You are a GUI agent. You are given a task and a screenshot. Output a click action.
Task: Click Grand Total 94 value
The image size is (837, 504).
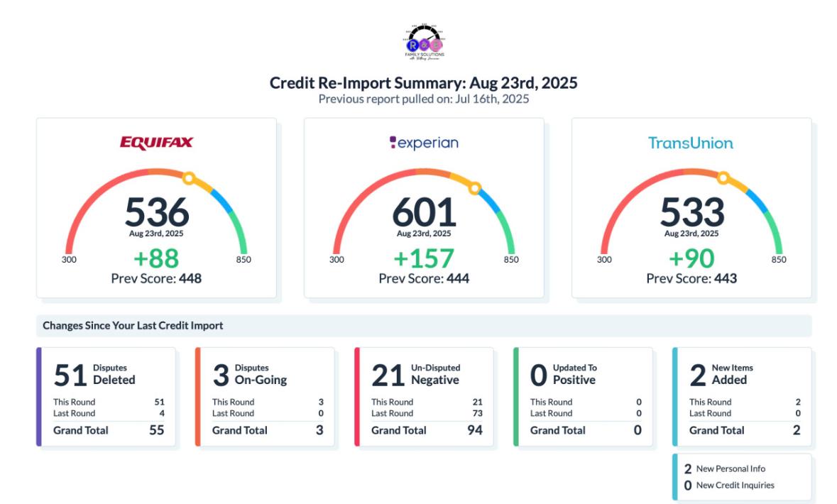click(x=475, y=430)
